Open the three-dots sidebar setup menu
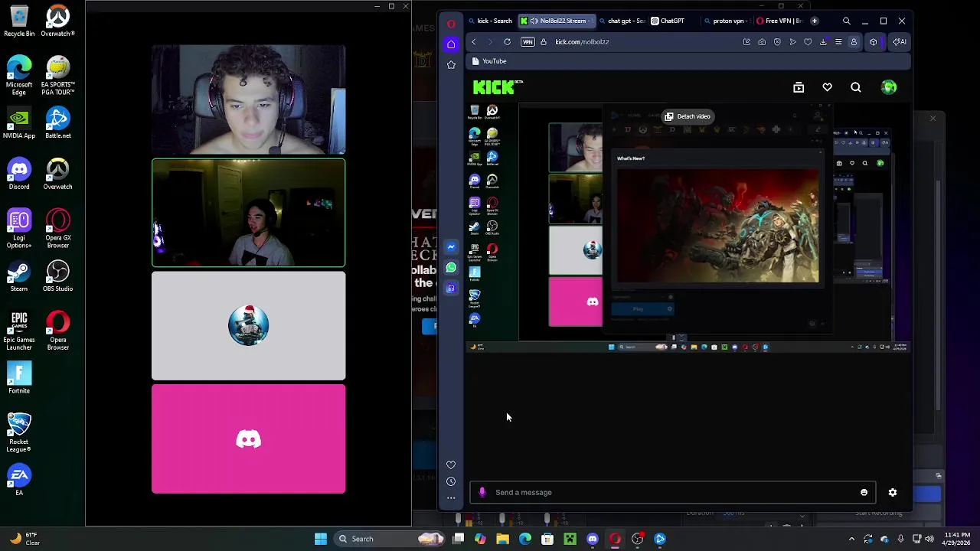Viewport: 980px width, 551px height. (x=451, y=498)
